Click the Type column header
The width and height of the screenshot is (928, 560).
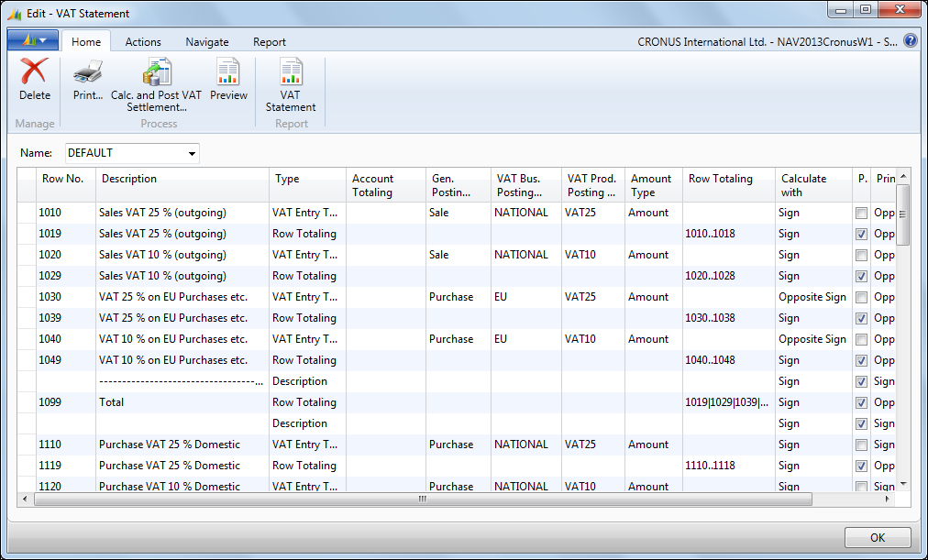click(x=307, y=185)
